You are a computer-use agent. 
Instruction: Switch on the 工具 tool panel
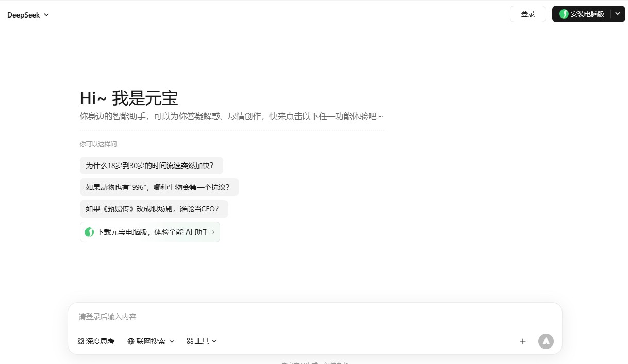tap(200, 341)
